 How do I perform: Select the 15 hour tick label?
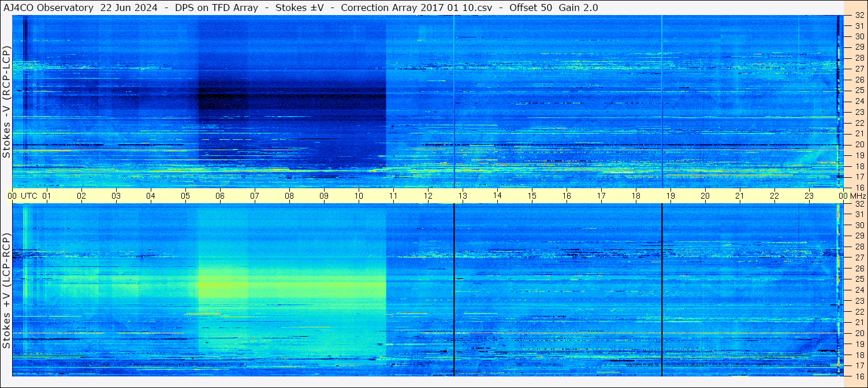(x=532, y=196)
